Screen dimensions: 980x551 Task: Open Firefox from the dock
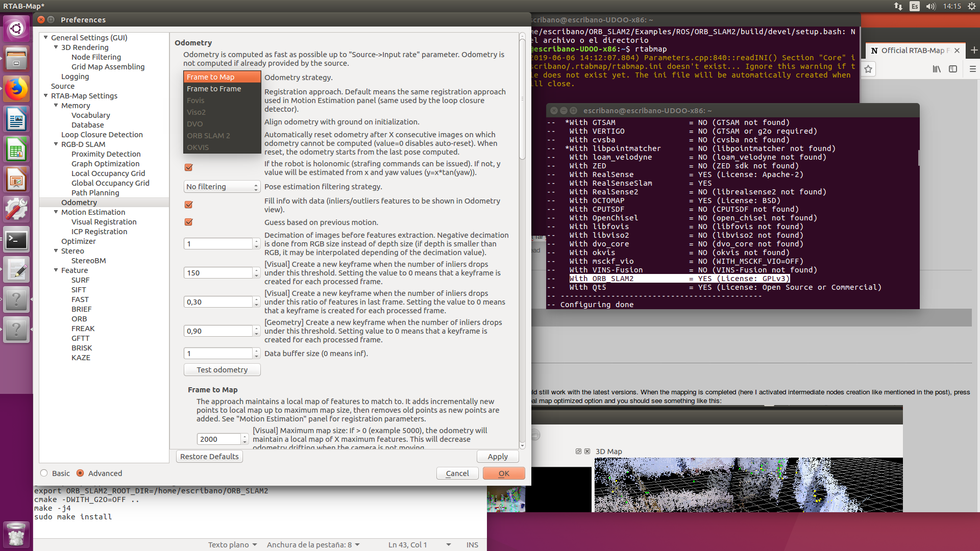click(16, 89)
